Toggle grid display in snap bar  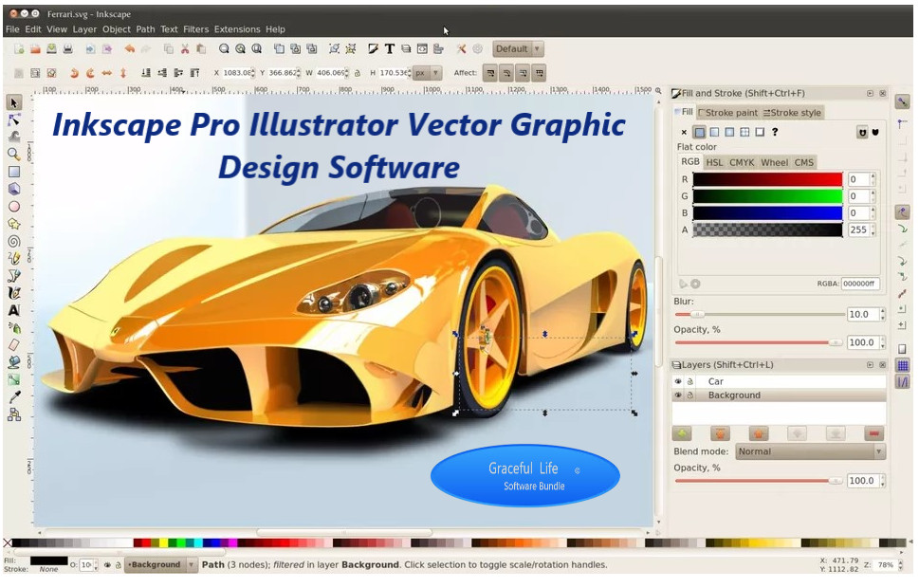[x=903, y=366]
